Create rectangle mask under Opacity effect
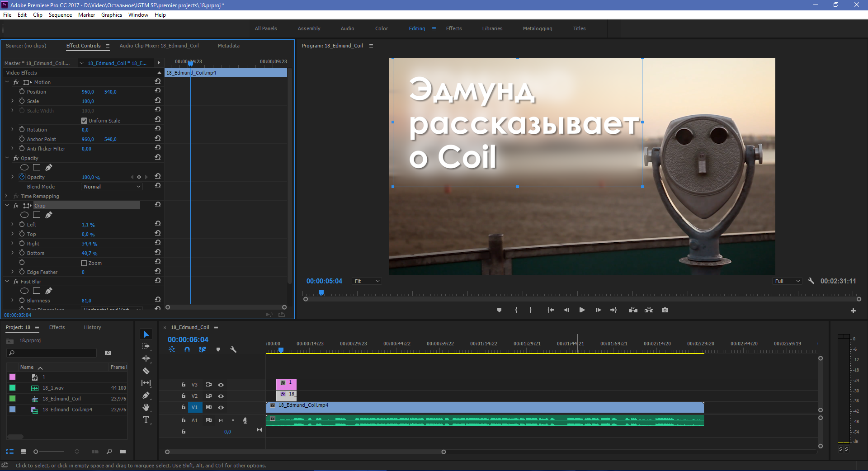The width and height of the screenshot is (868, 471). [x=37, y=168]
